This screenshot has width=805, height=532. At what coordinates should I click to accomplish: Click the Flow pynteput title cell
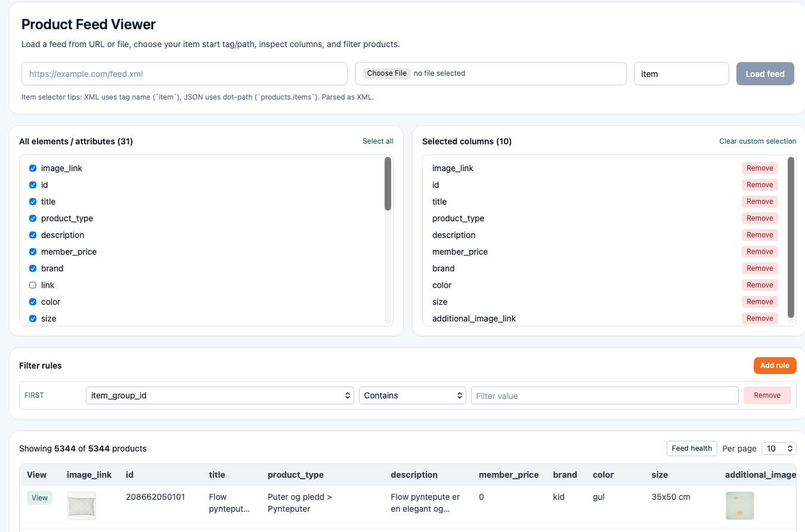(230, 503)
